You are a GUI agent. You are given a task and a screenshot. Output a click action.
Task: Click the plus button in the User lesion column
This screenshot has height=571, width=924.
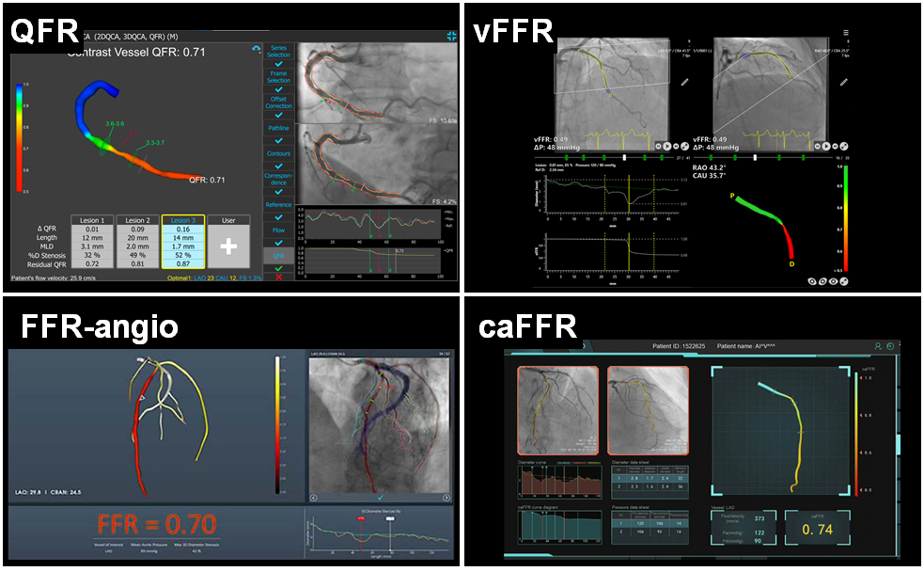pyautogui.click(x=227, y=246)
